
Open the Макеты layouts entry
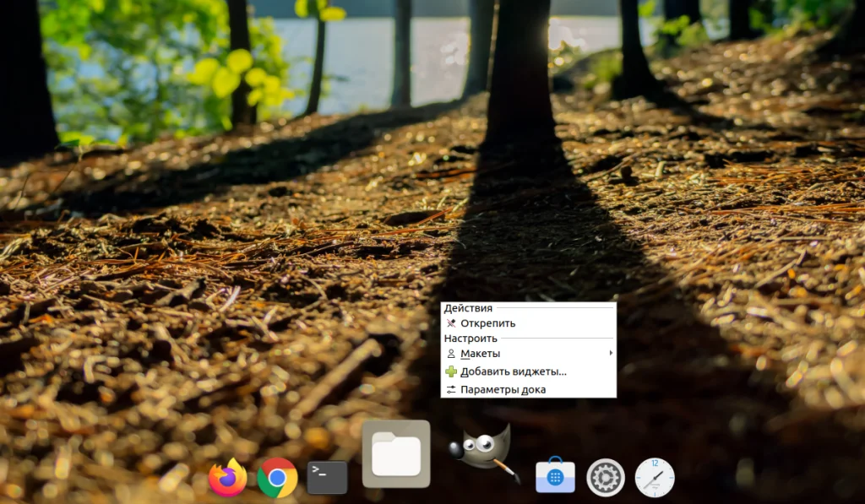(481, 354)
